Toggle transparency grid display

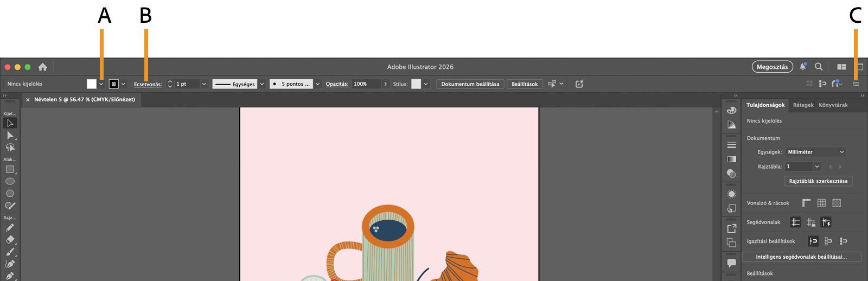tap(837, 203)
